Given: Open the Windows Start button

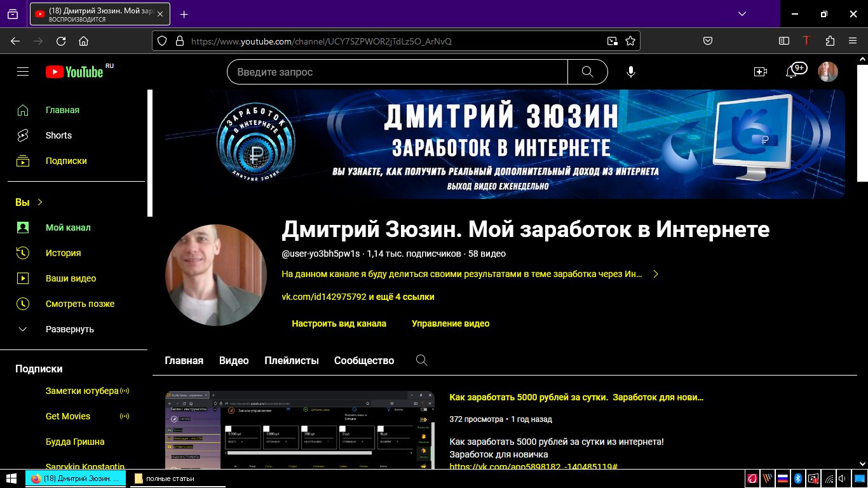Looking at the screenshot, I should [11, 478].
